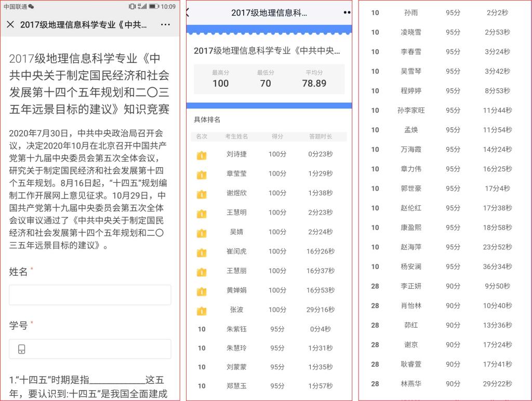The image size is (532, 401).
Task: Select 朱紫钰 ranking row
Action: [x=269, y=329]
